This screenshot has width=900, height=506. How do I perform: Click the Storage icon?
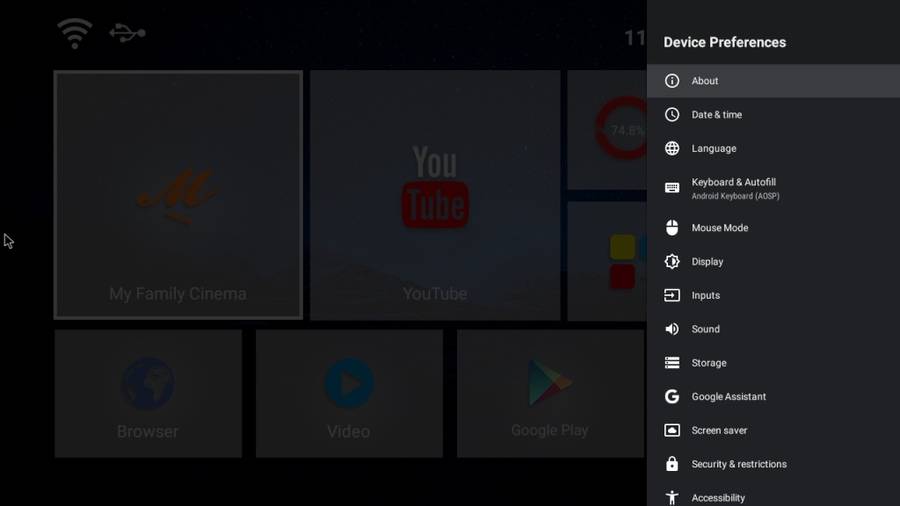[x=672, y=363]
